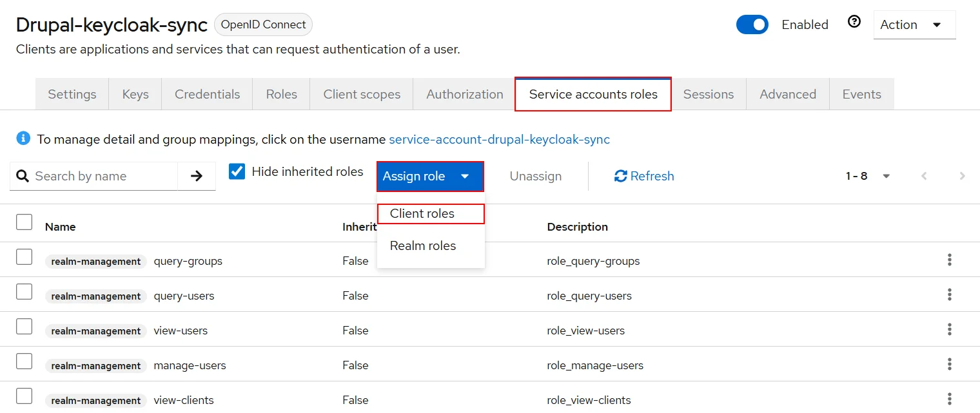
Task: Toggle the Enabled switch off
Action: (752, 25)
